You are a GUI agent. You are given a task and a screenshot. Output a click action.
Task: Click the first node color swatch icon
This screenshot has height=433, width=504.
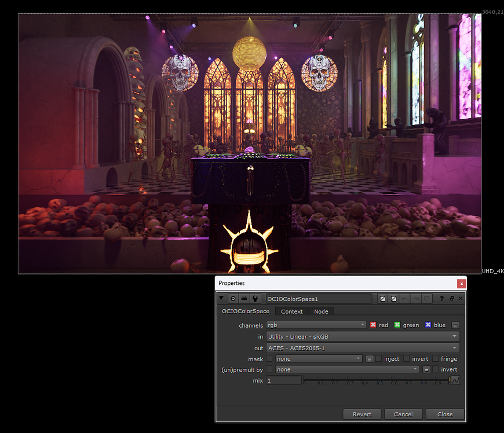[382, 299]
